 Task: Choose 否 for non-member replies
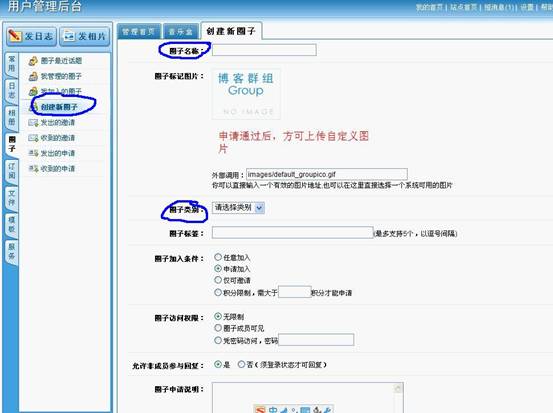pos(241,364)
